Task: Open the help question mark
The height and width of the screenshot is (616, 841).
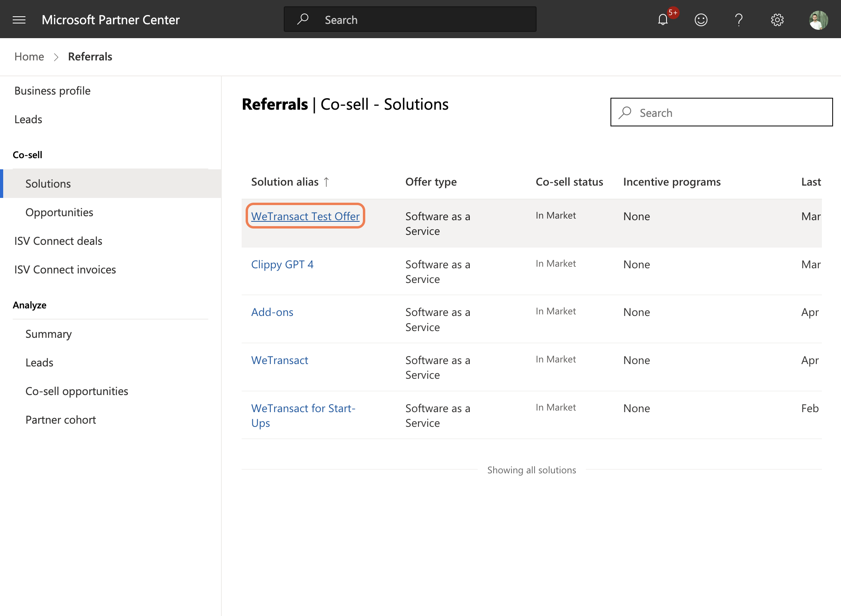Action: coord(739,20)
